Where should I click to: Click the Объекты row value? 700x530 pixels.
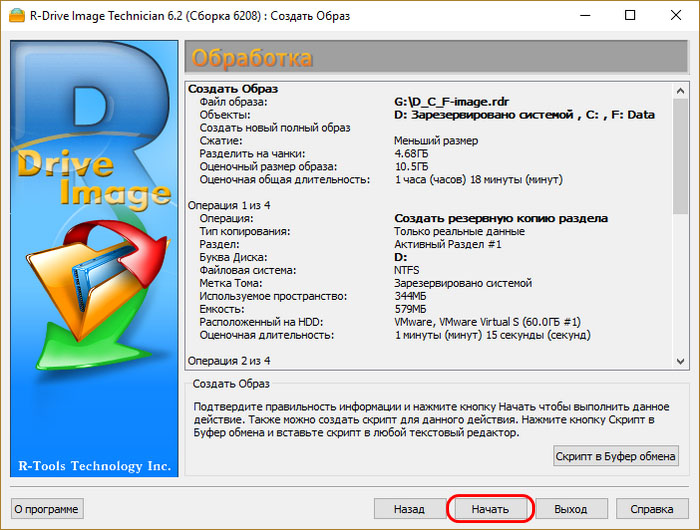(525, 115)
